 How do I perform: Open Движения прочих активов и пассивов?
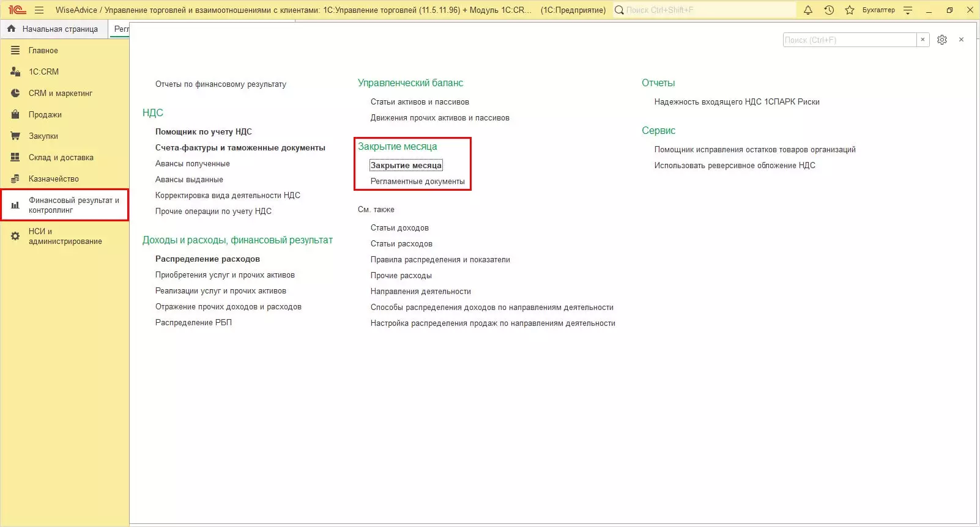[440, 117]
